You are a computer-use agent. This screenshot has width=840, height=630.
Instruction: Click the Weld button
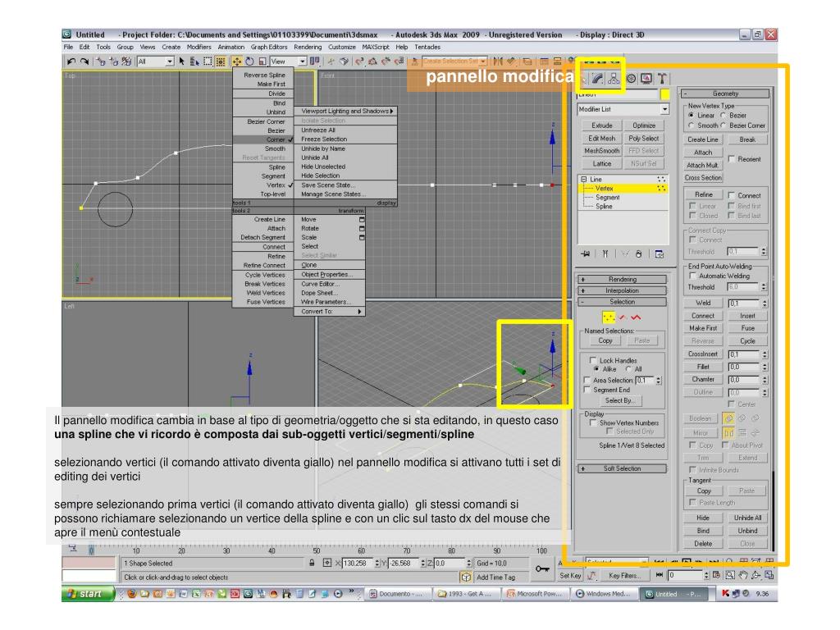click(703, 304)
